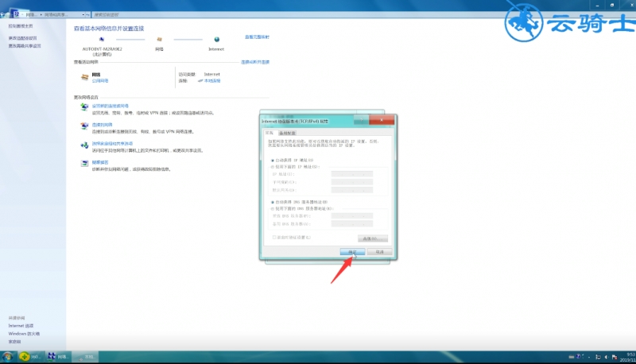Click the Network and Sharing breadcrumb segment
Screen dimensions: 636x364
pos(55,14)
